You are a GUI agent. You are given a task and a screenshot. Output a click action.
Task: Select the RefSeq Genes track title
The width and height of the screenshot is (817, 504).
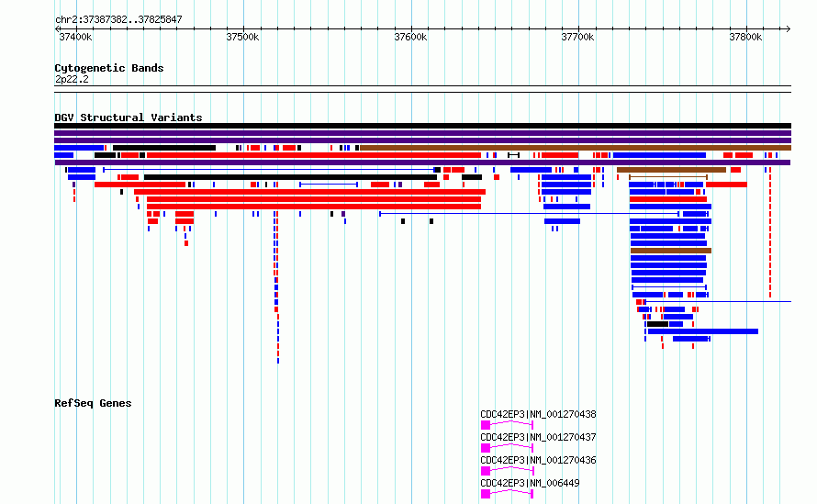[93, 403]
